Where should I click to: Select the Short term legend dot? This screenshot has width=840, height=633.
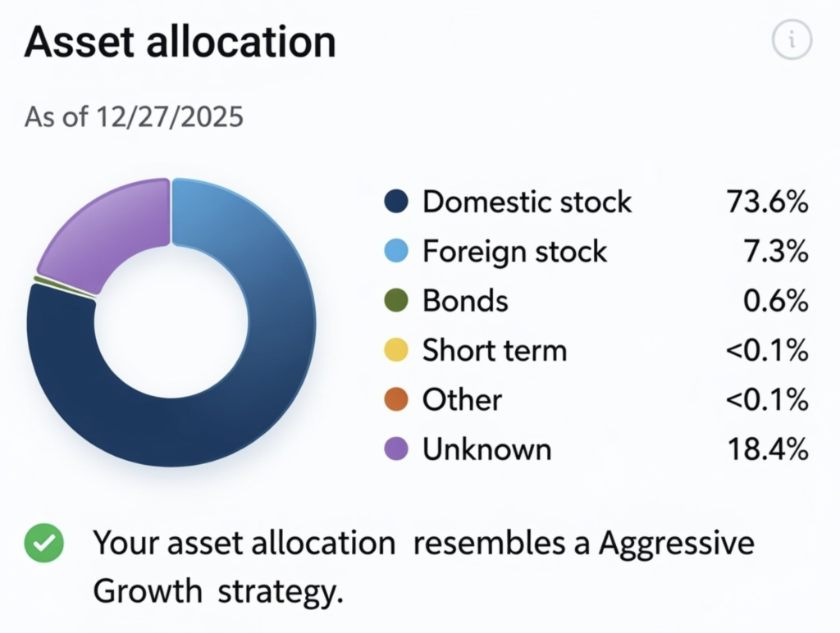coord(396,350)
